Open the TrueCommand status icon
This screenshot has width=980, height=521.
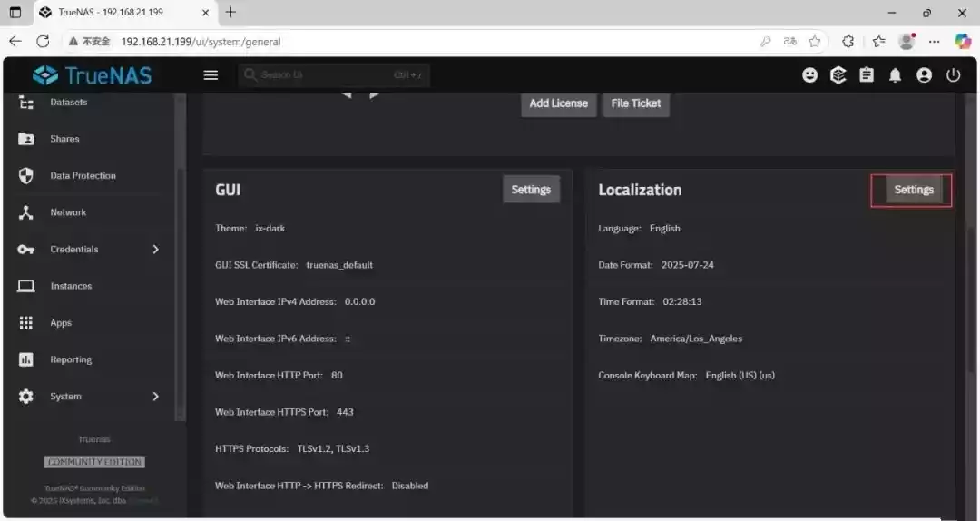(x=838, y=75)
